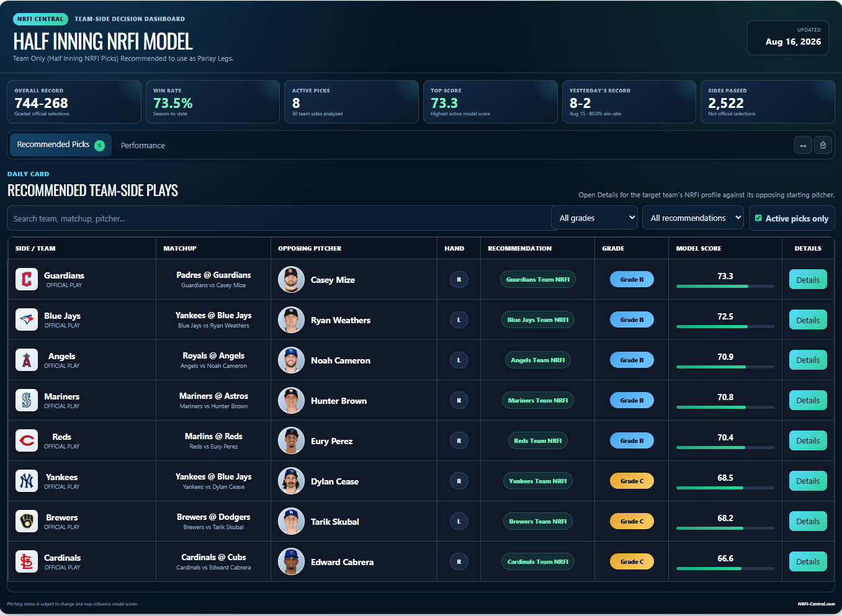842x616 pixels.
Task: Click the Guardians Team NRFI recommendation pill
Action: 538,280
